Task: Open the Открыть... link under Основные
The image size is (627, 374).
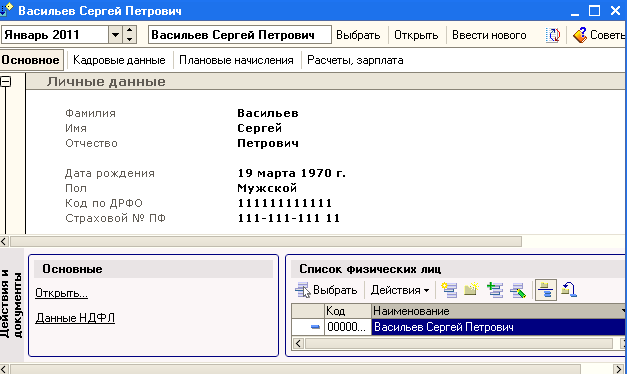Action: pyautogui.click(x=62, y=293)
